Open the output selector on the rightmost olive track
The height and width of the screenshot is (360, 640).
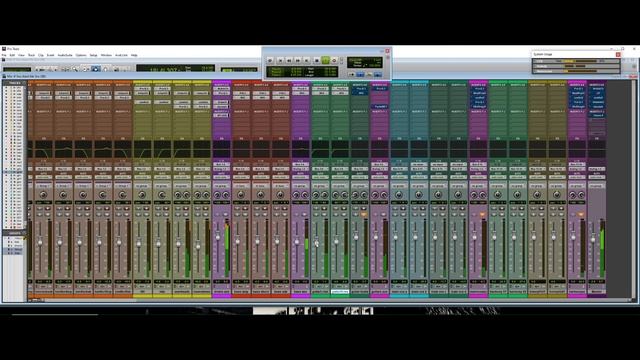[x=557, y=169]
